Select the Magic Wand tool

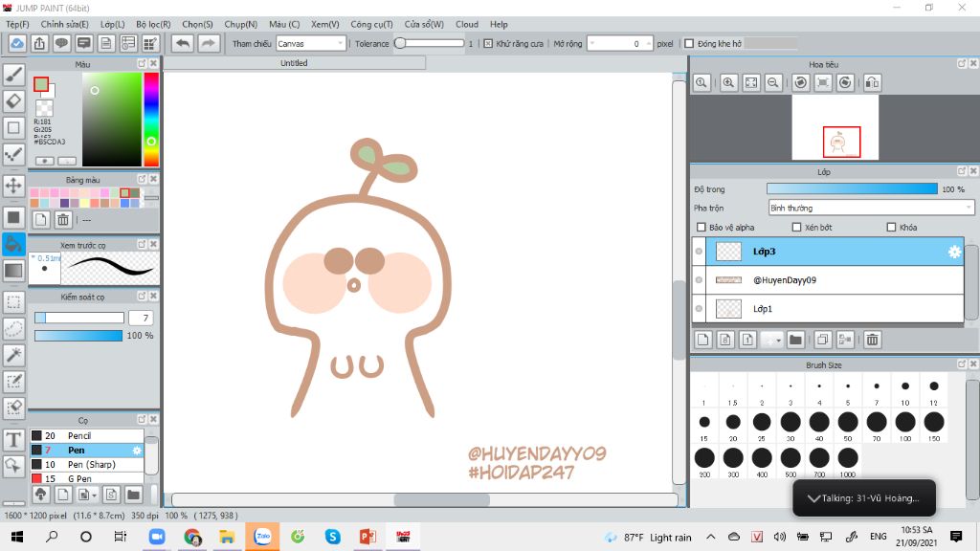coord(13,355)
